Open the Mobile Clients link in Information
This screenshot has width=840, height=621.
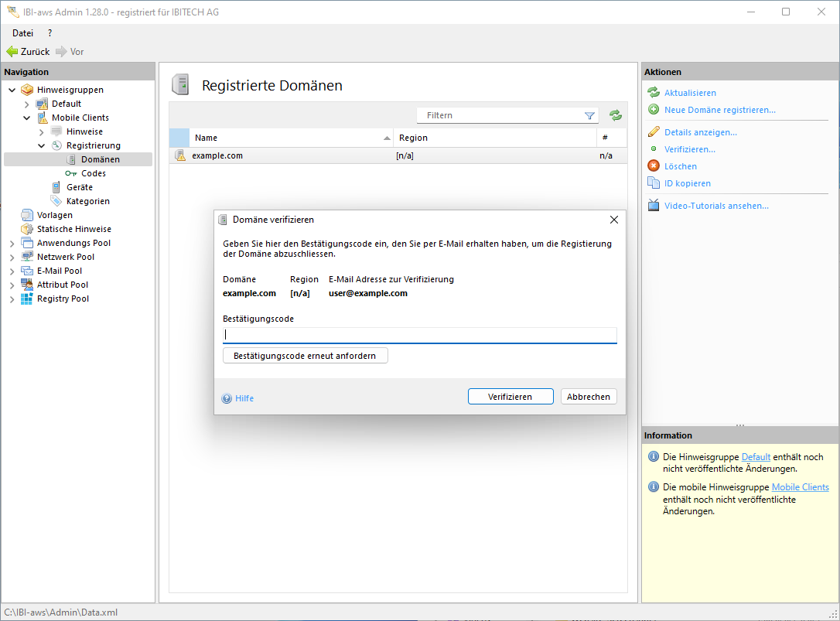(800, 487)
